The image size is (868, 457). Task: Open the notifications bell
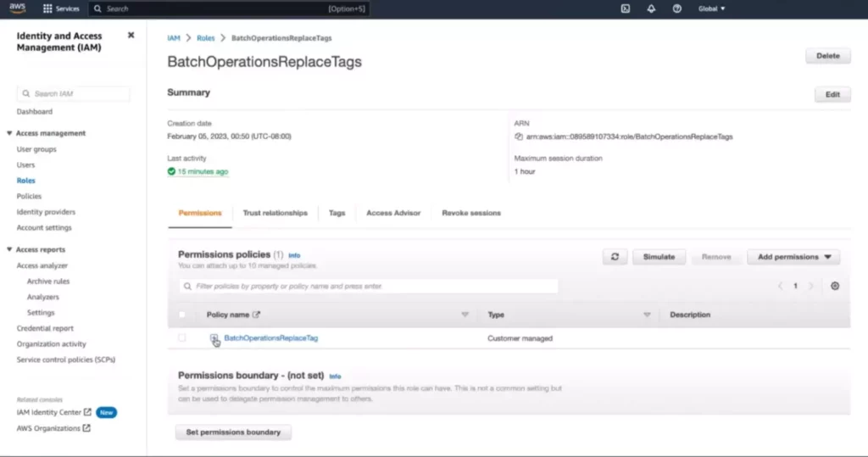click(x=651, y=8)
